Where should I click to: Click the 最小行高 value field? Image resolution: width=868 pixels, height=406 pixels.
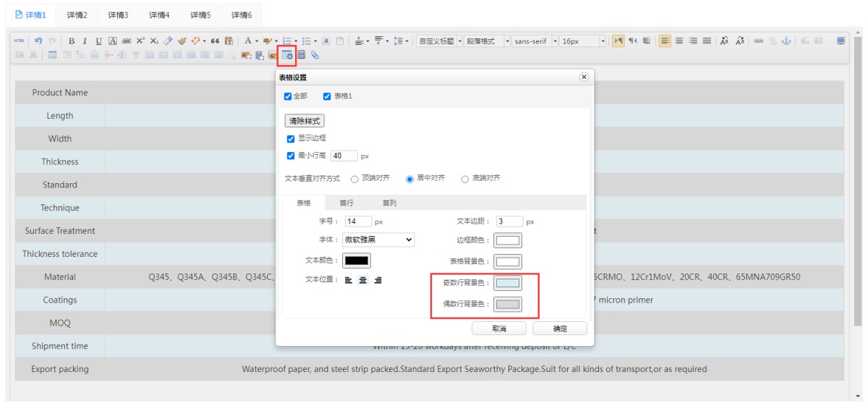pos(344,156)
